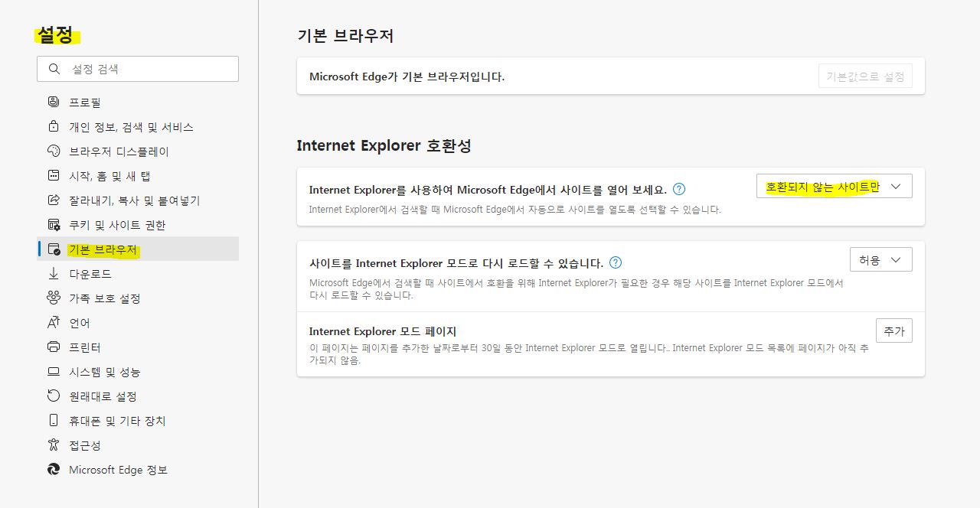This screenshot has width=980, height=508.
Task: Click the family safety icon
Action: pos(54,298)
